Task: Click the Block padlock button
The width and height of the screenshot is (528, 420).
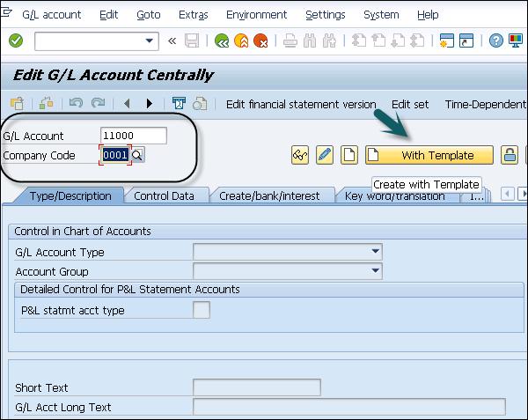Action: click(x=510, y=155)
